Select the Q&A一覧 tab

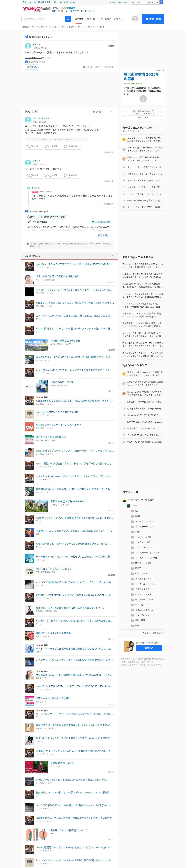click(x=91, y=19)
